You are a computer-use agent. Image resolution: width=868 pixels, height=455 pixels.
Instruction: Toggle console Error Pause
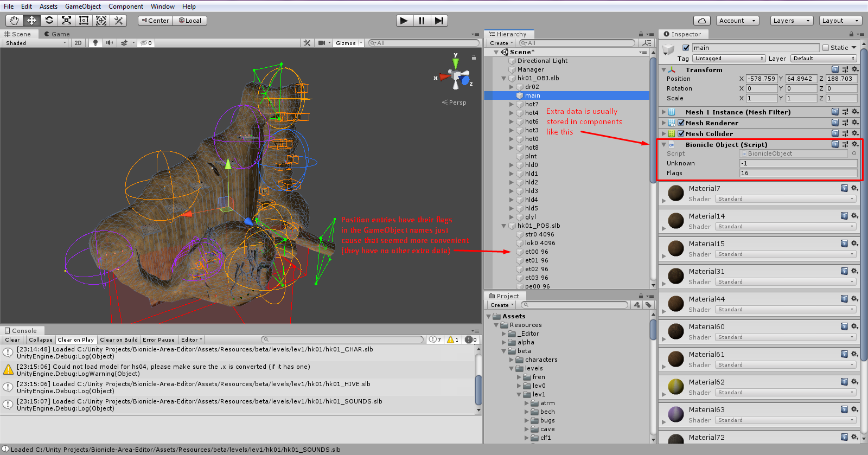coord(158,339)
